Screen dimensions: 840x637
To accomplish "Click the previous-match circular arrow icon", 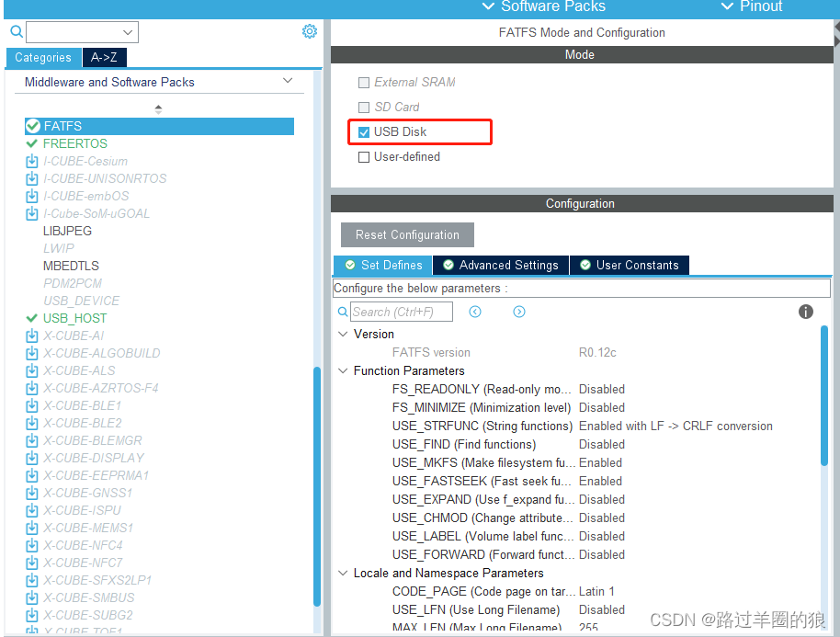I will [475, 312].
